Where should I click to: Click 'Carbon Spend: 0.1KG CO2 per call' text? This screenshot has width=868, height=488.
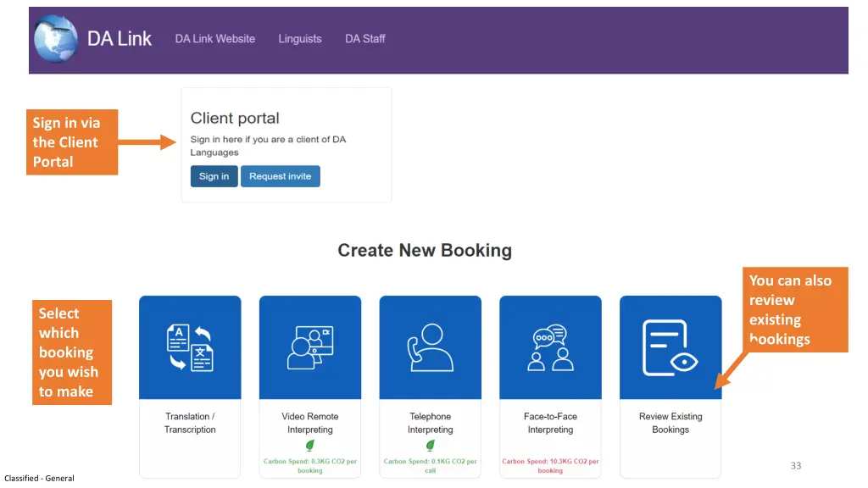pos(430,466)
